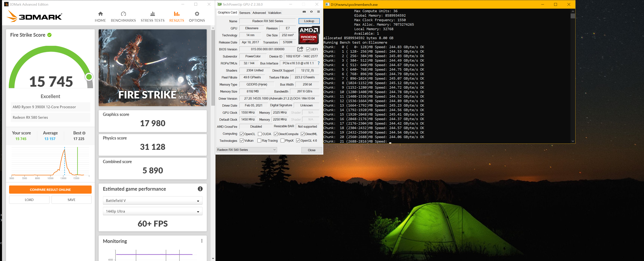Click the GPU-Z refresh icon
This screenshot has height=261, width=644.
311,12
